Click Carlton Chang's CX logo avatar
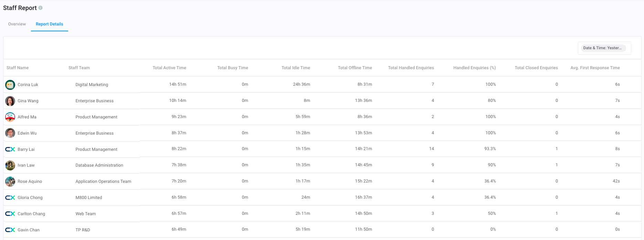 coord(10,214)
